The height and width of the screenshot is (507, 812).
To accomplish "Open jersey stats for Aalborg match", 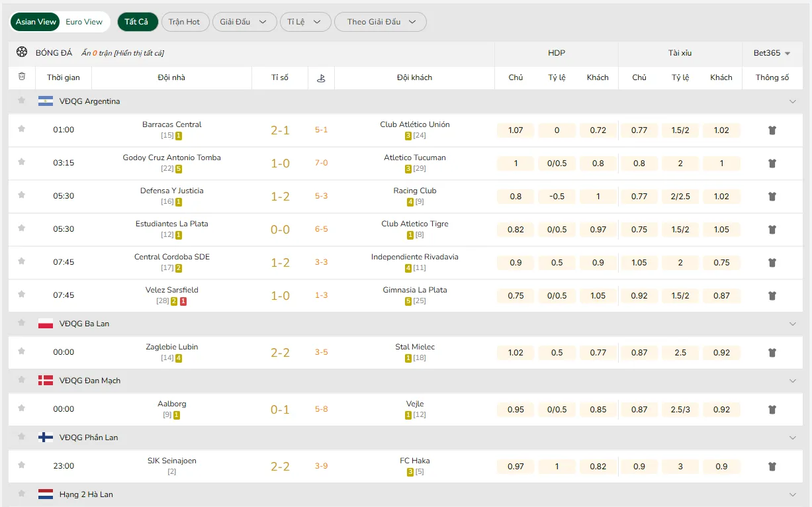I will (x=772, y=410).
